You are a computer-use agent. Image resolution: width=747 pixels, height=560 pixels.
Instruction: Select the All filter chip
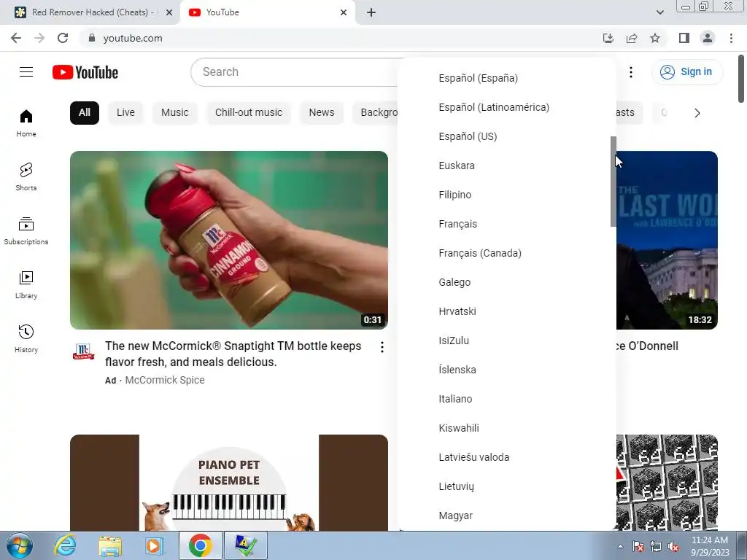click(x=85, y=113)
